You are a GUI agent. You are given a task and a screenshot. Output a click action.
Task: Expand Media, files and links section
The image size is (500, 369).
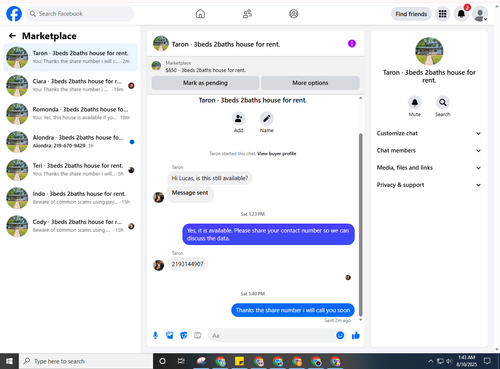tap(429, 168)
